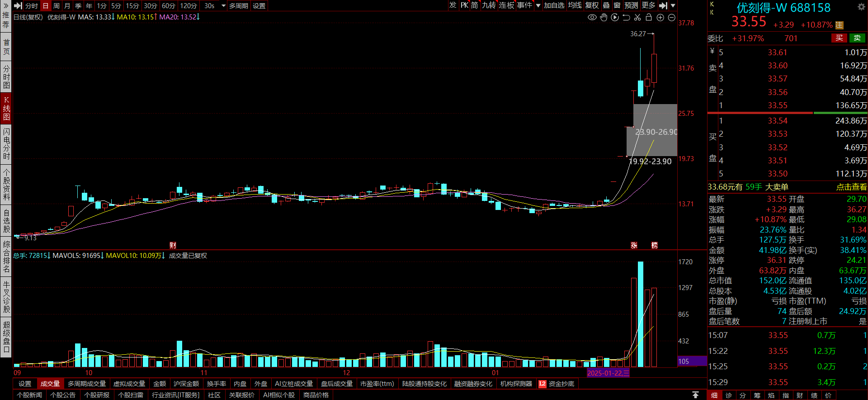Expand the top-left sidebar double-chevron
Image resolution: width=868 pixels, height=400 pixels.
pos(5,5)
